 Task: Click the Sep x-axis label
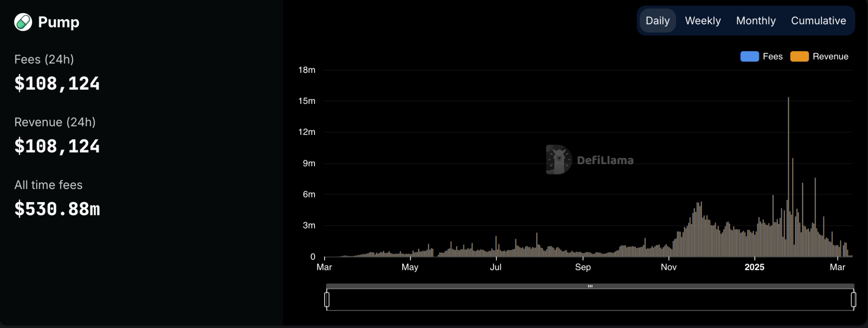click(x=583, y=267)
